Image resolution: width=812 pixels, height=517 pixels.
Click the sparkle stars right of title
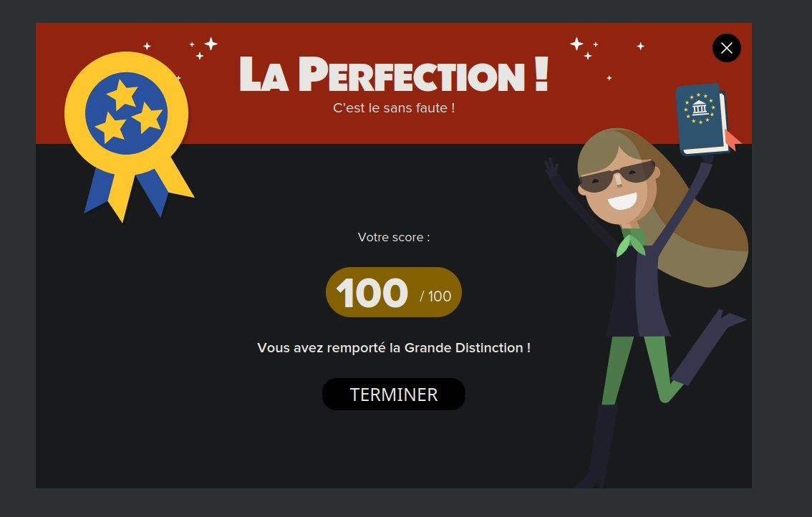point(584,48)
